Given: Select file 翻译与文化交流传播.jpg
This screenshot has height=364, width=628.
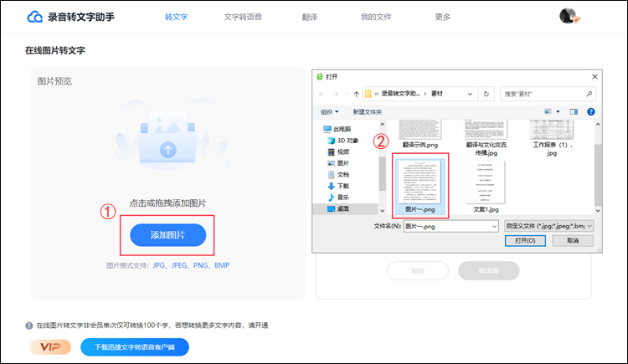Looking at the screenshot, I should 486,138.
